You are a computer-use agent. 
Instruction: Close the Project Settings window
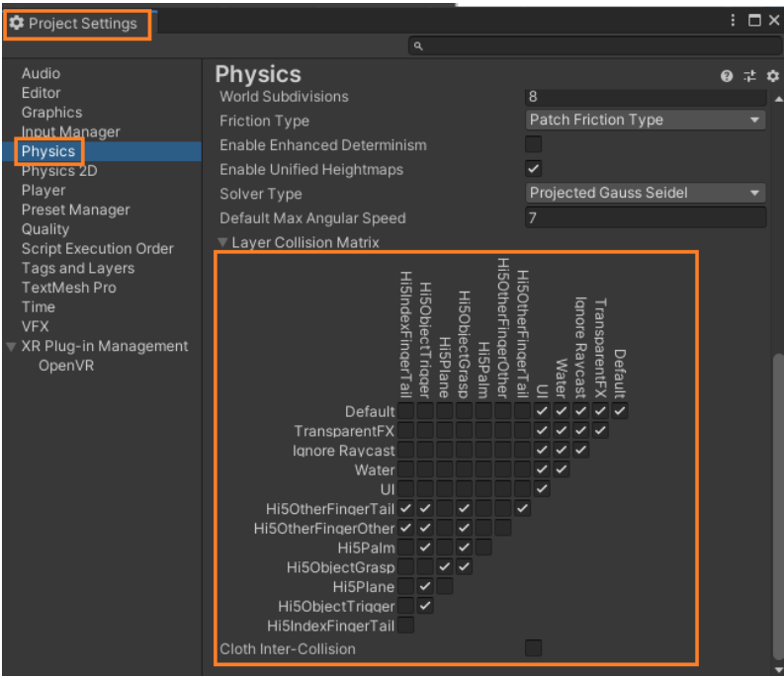773,20
